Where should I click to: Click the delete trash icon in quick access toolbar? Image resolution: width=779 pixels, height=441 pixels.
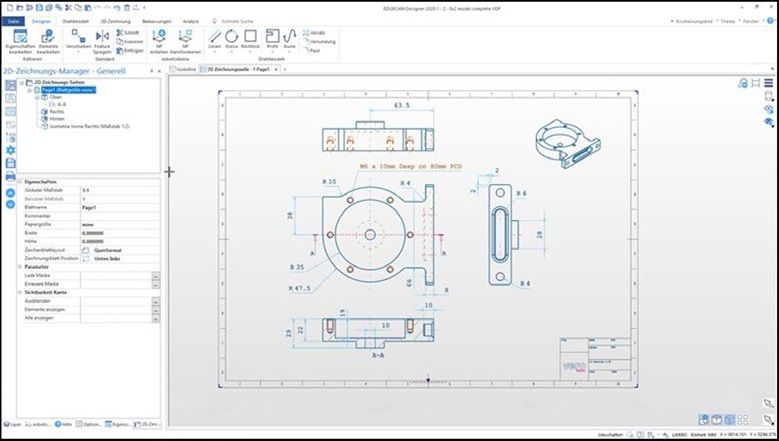click(127, 7)
